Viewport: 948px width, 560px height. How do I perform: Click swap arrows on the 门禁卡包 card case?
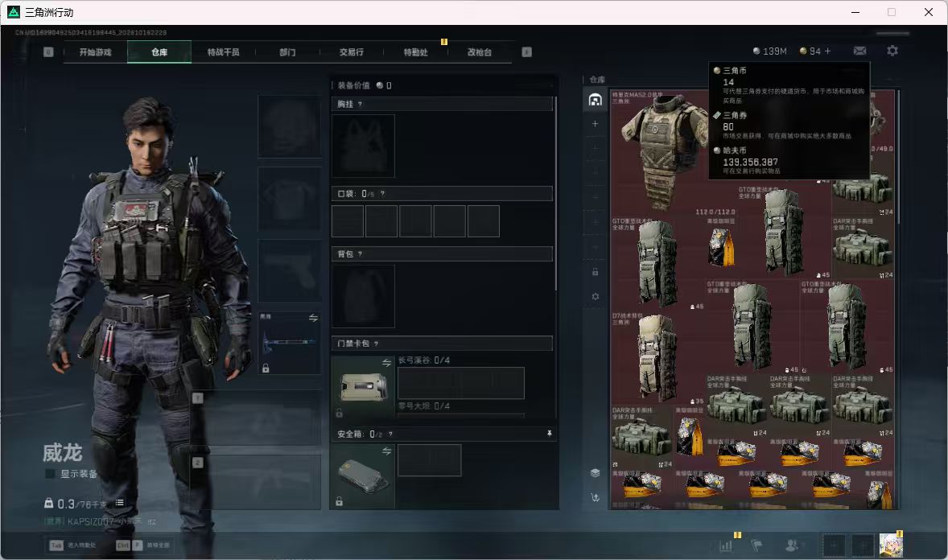coord(386,363)
